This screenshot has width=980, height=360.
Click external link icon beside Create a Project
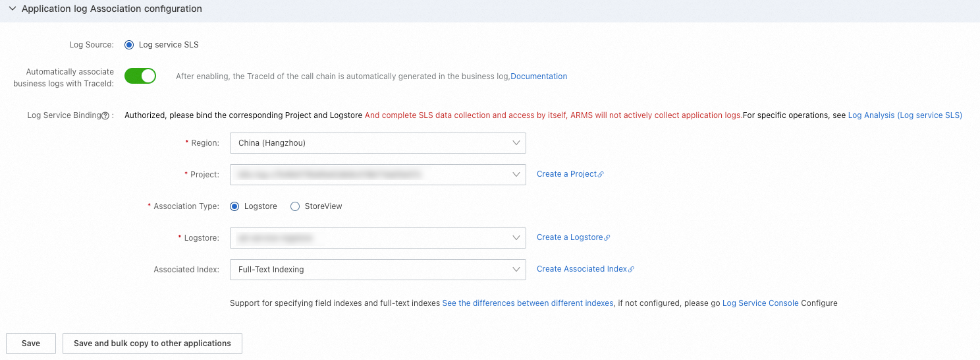pos(601,175)
